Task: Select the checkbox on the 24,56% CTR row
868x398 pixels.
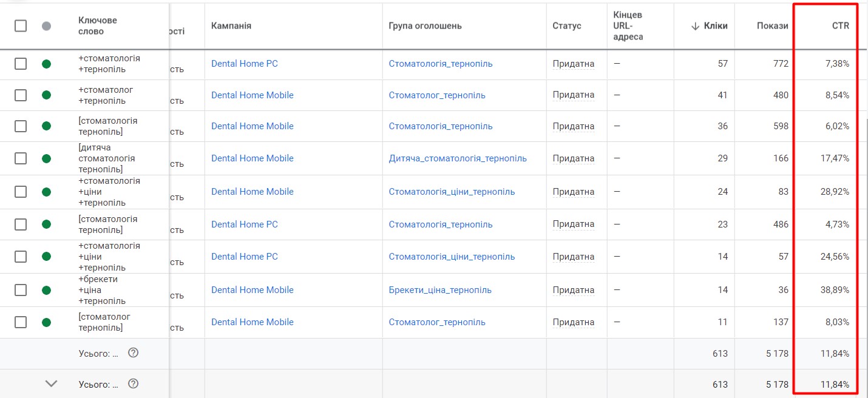Action: coord(21,257)
